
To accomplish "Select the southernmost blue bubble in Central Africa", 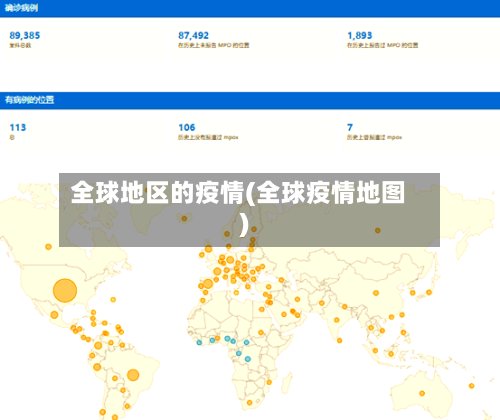I will (x=248, y=359).
